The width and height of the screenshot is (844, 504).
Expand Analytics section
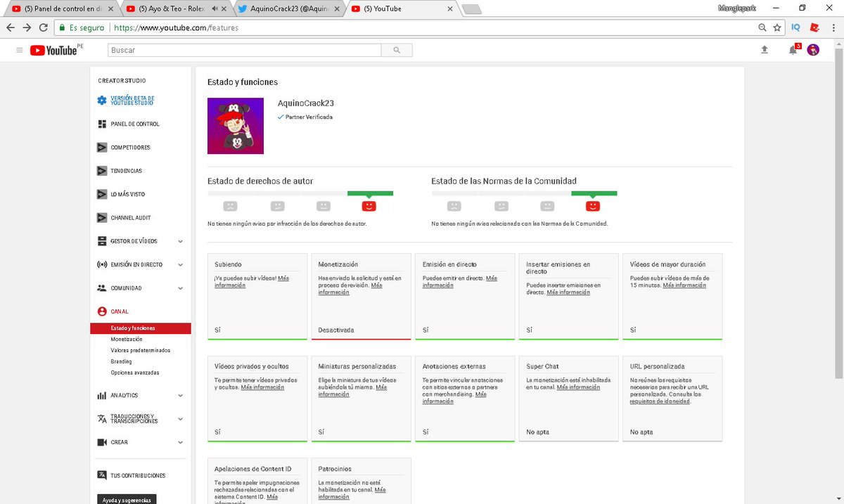(181, 396)
